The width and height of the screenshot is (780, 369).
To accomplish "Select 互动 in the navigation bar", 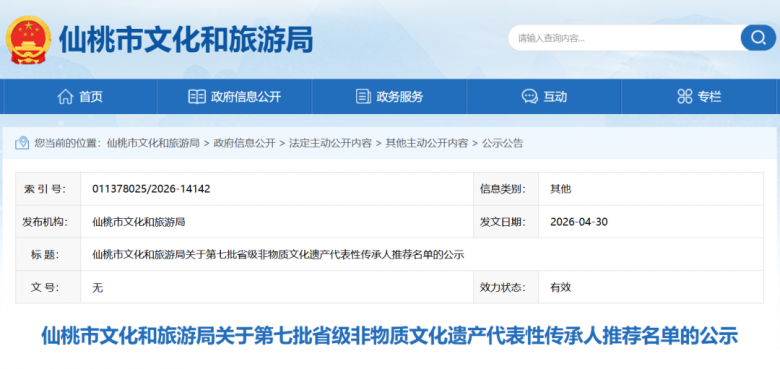I will pyautogui.click(x=544, y=96).
